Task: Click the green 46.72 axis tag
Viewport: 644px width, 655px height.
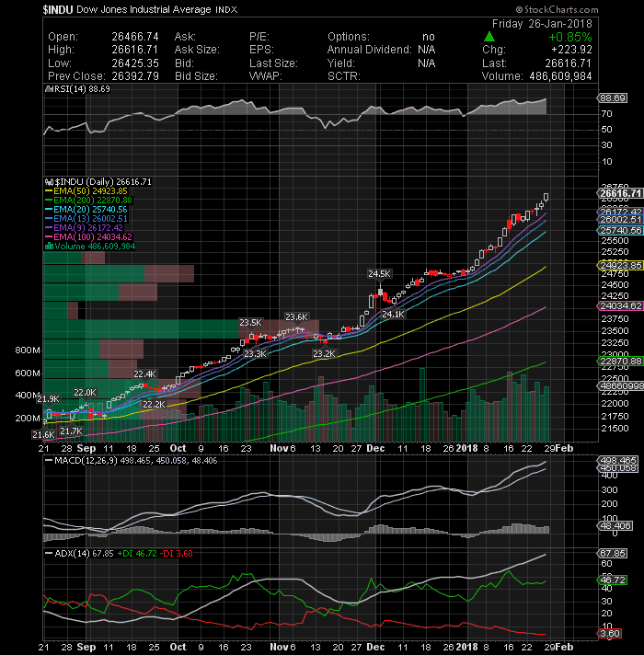Action: tap(613, 580)
